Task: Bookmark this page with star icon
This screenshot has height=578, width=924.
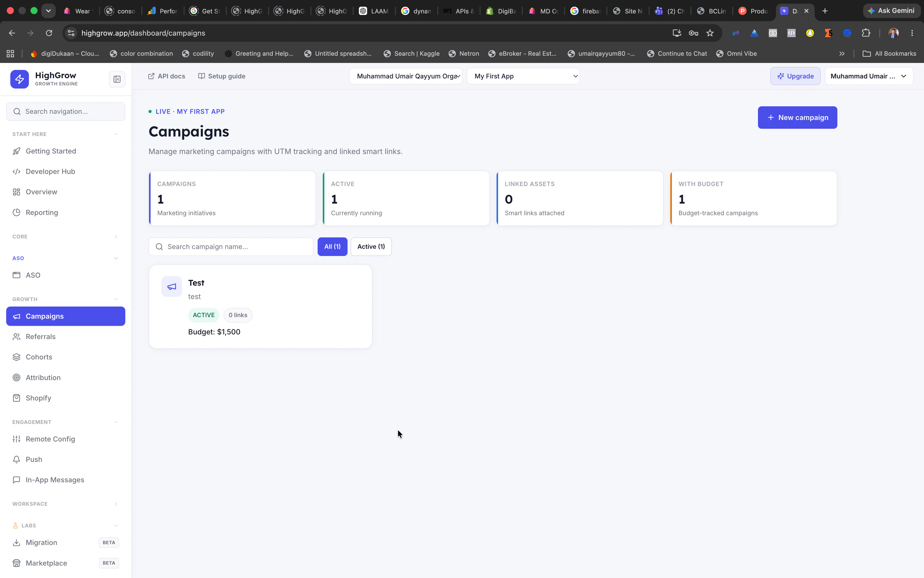Action: click(x=710, y=33)
